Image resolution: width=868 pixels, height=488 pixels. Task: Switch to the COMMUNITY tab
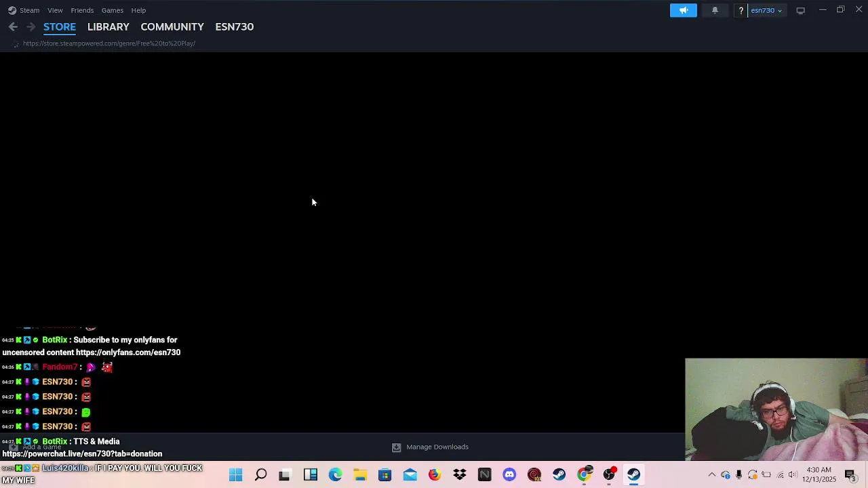pos(172,27)
